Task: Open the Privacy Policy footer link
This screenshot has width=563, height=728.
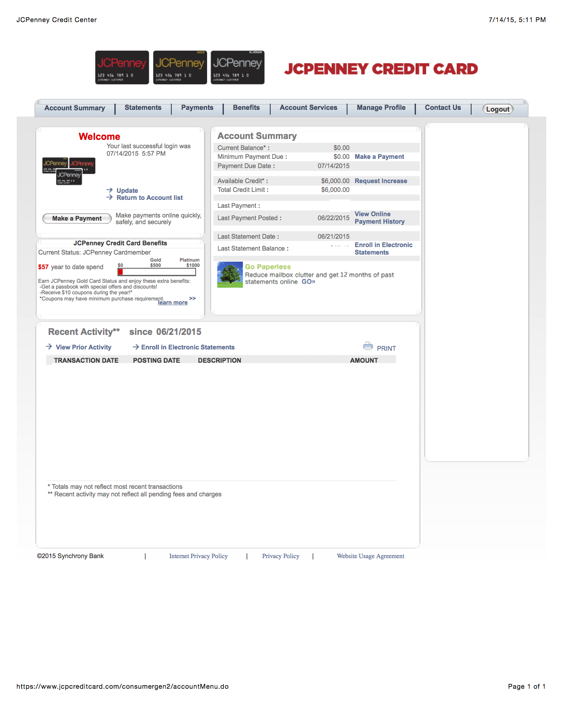Action: [281, 556]
